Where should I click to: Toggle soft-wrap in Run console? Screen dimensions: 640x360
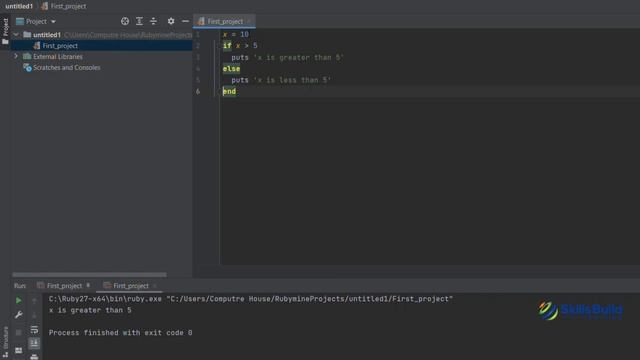pos(34,329)
